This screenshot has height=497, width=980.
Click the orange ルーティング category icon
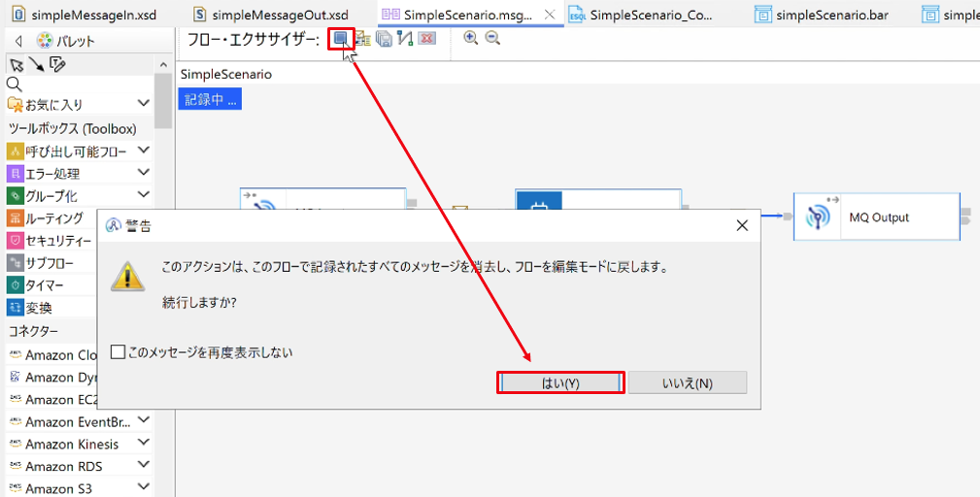tap(15, 217)
